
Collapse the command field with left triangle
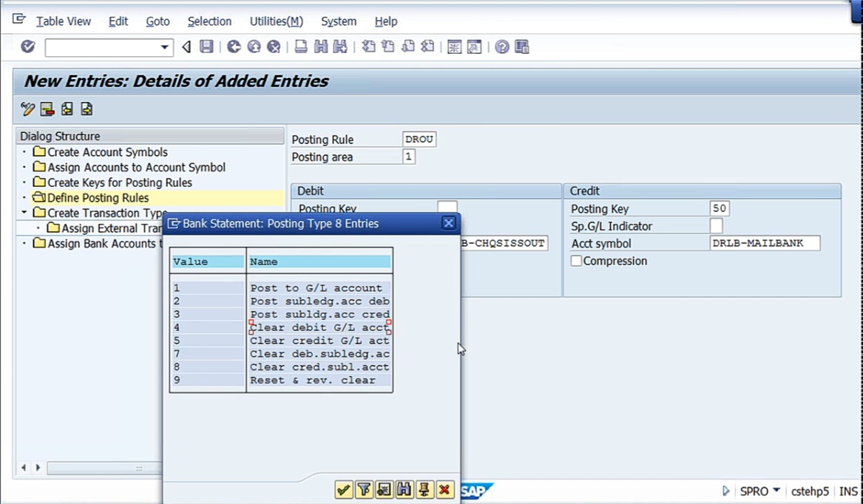pos(186,47)
